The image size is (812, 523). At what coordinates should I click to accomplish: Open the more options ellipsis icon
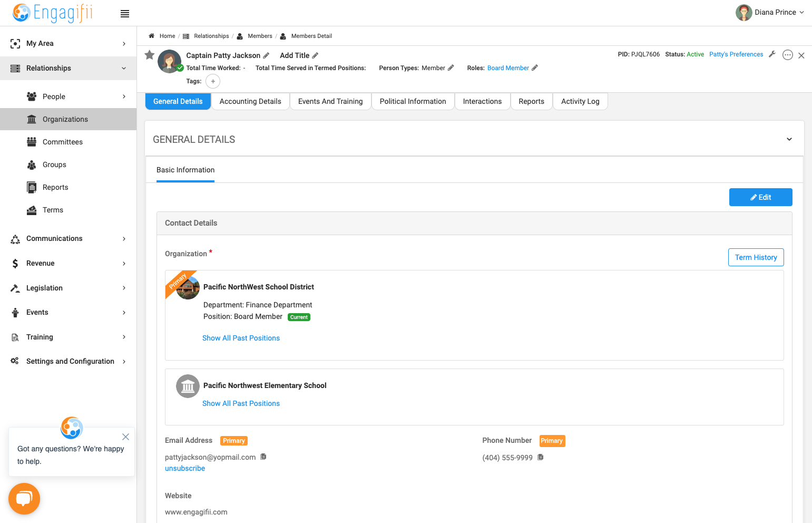788,55
